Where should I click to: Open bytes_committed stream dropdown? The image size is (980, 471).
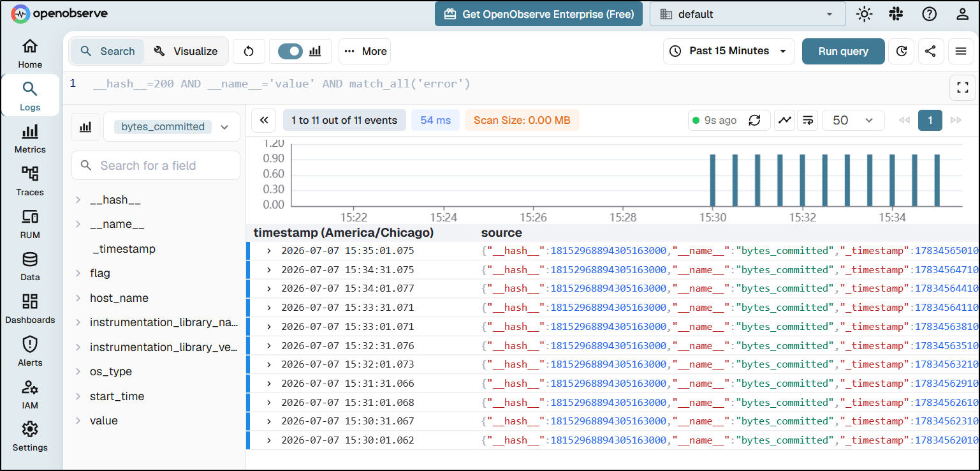(172, 126)
